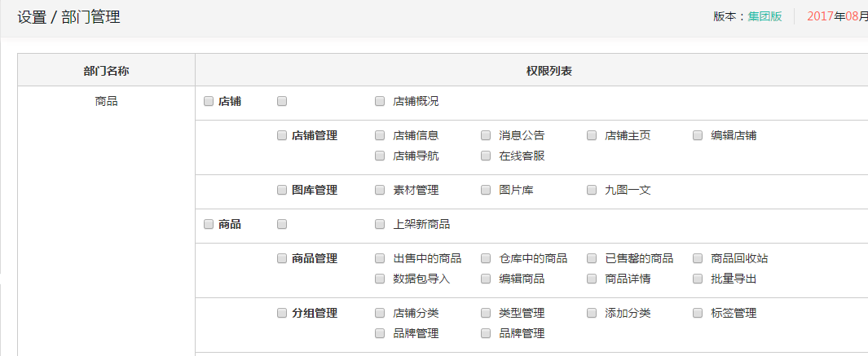Enable the 素材管理 permission
Viewport: 868px width, 356px height.
380,191
